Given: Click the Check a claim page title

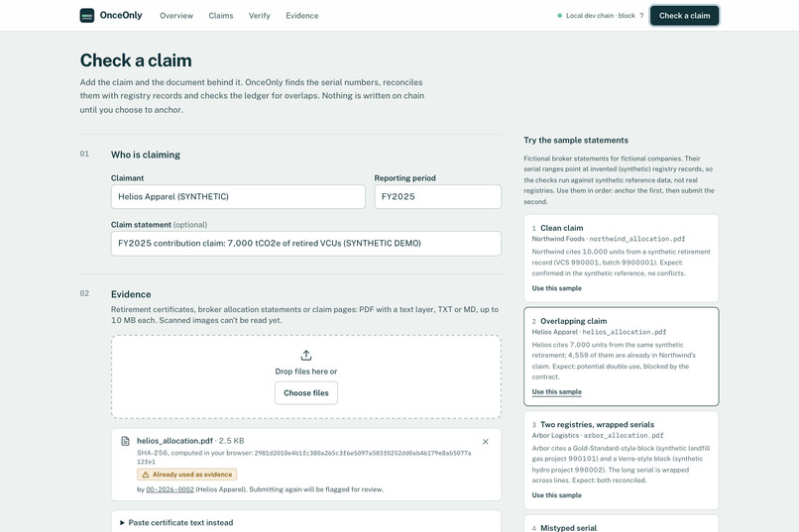Looking at the screenshot, I should [x=136, y=60].
